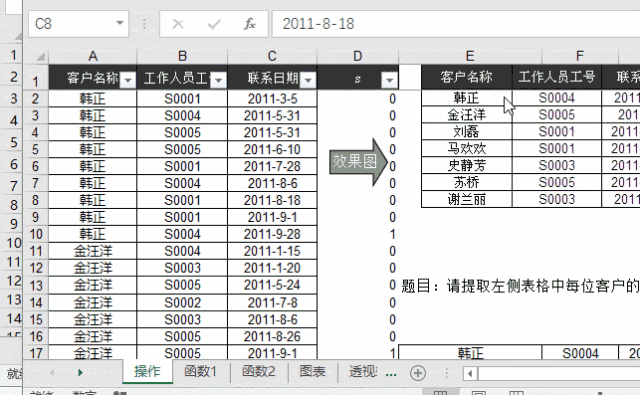Select column B header
The image size is (640, 395).
(x=182, y=56)
